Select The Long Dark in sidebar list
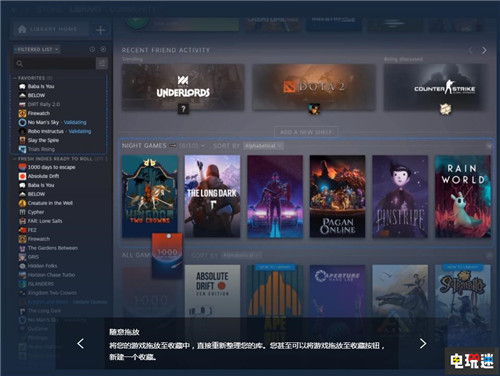This screenshot has width=500, height=376. [x=44, y=311]
